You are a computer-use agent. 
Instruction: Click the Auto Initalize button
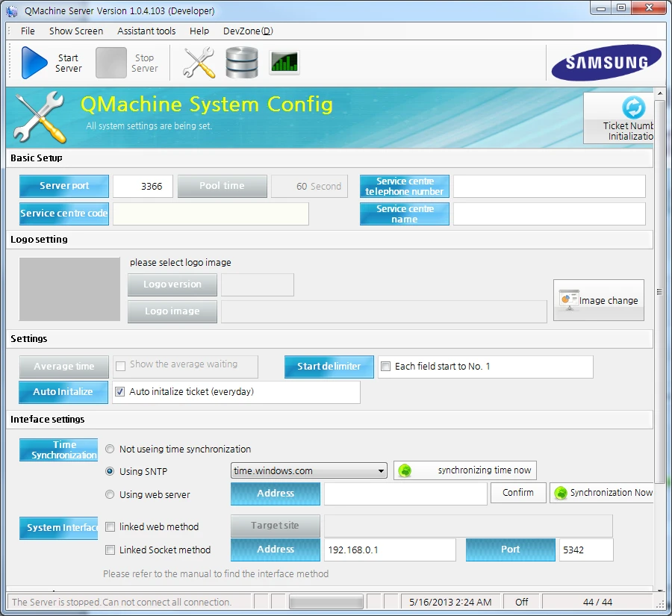click(x=63, y=392)
